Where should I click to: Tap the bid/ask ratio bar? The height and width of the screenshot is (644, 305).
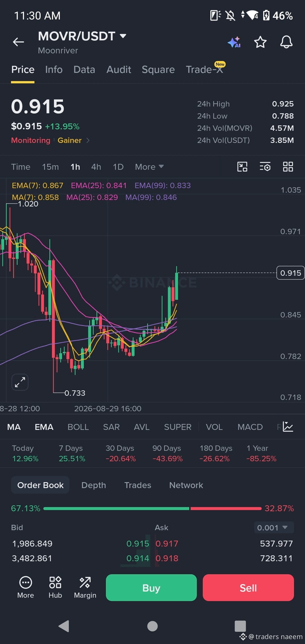[152, 508]
